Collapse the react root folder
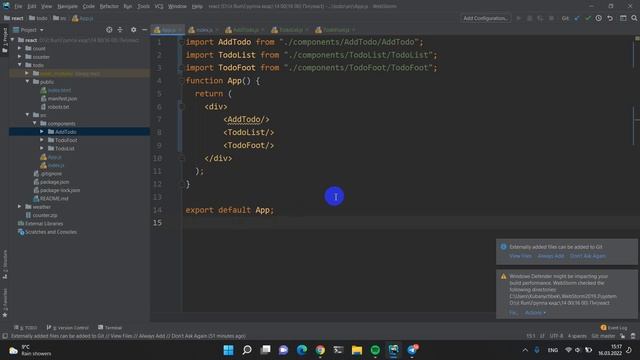Viewport: 640px width, 360px height. pos(13,40)
